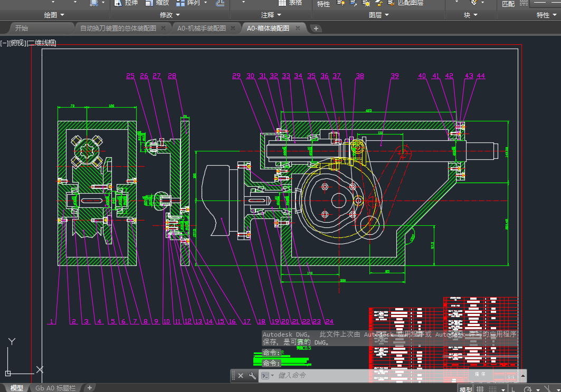Click the 拉伸 (Stretch) tool icon
Image resolution: width=561 pixels, height=392 pixels.
pos(119,3)
